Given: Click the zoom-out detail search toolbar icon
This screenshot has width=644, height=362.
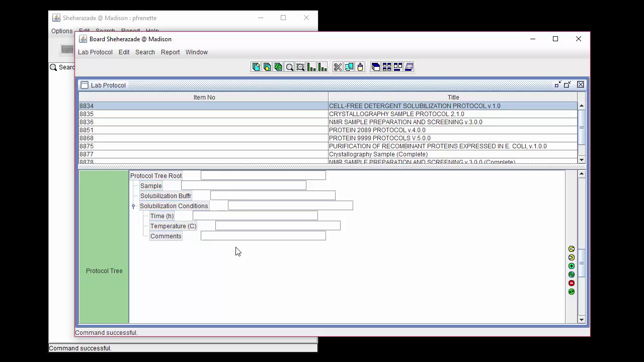Looking at the screenshot, I should [300, 67].
